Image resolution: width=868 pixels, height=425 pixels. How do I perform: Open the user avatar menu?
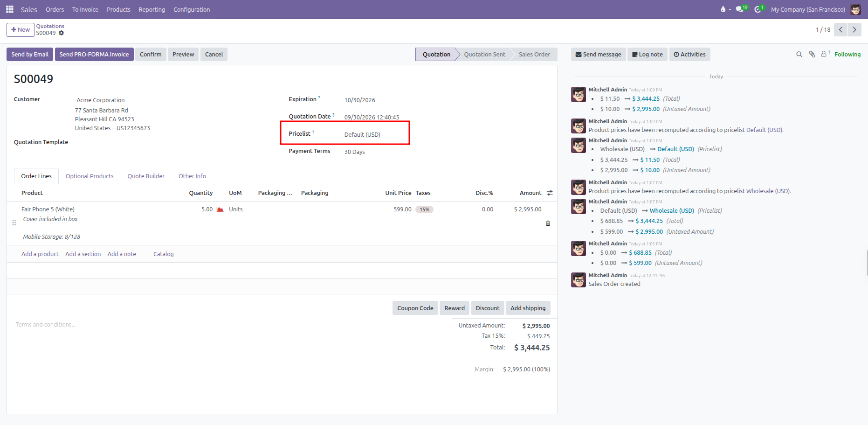pyautogui.click(x=855, y=9)
